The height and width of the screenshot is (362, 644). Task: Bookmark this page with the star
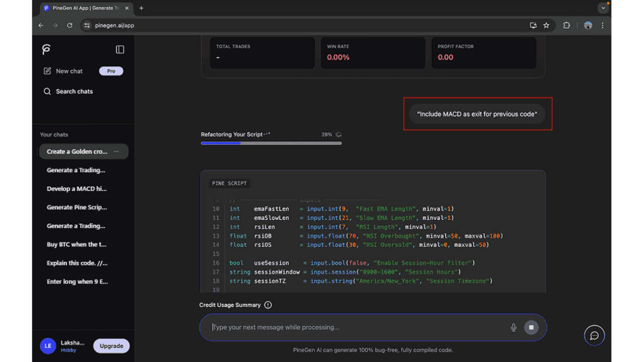click(x=546, y=25)
